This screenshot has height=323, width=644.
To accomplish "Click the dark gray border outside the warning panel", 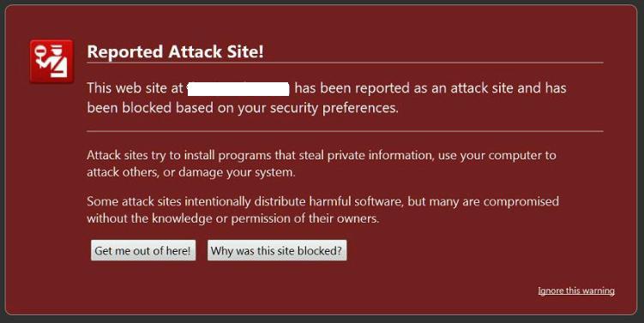I will click(x=322, y=320).
